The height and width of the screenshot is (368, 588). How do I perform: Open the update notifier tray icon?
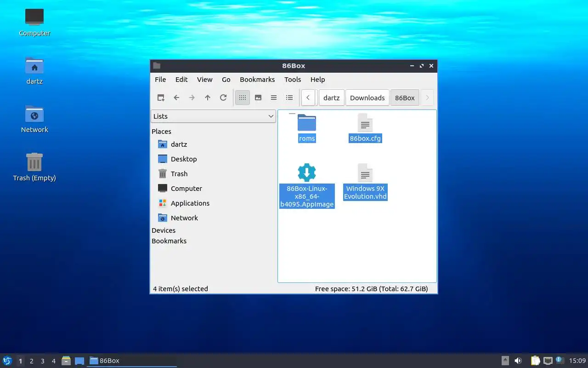tap(560, 360)
